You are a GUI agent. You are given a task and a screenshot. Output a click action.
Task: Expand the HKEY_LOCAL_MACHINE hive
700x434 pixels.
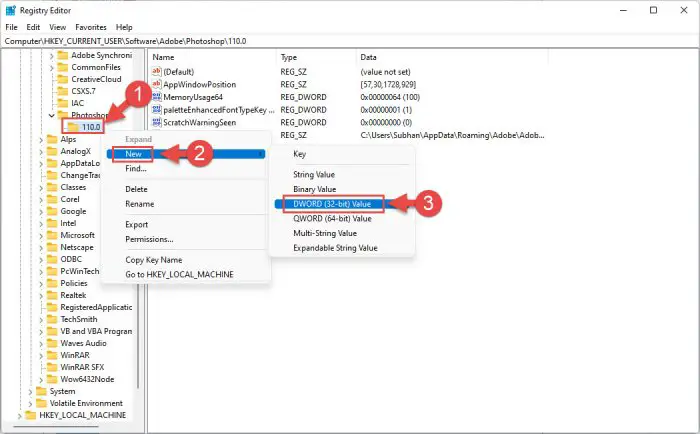click(x=17, y=415)
